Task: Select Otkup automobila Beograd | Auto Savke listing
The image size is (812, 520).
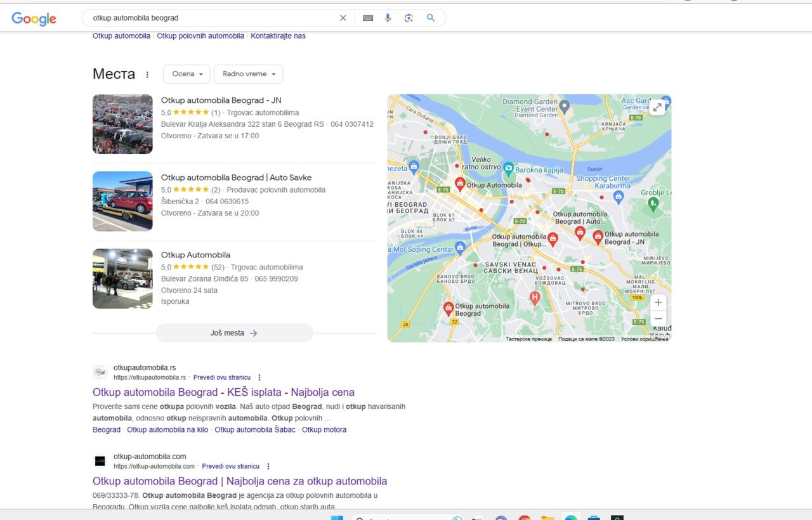Action: (x=236, y=178)
